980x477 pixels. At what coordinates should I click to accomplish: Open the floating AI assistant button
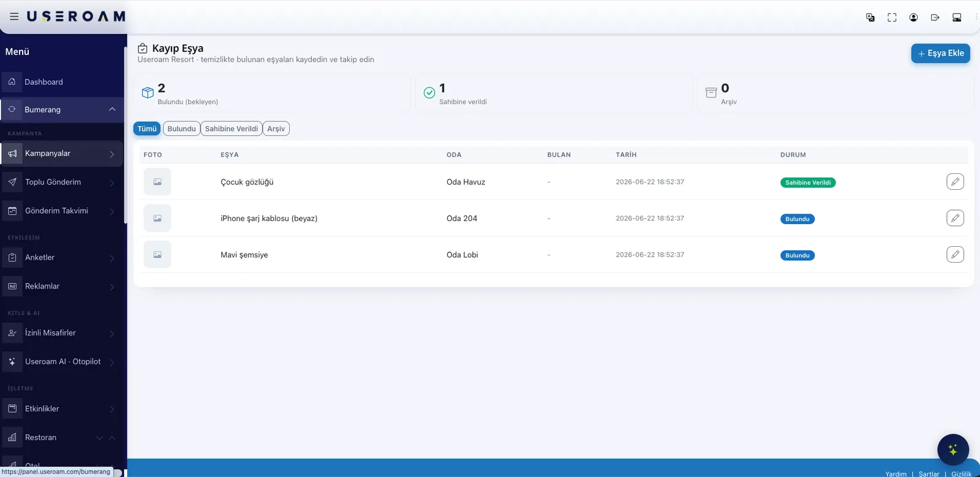point(953,450)
